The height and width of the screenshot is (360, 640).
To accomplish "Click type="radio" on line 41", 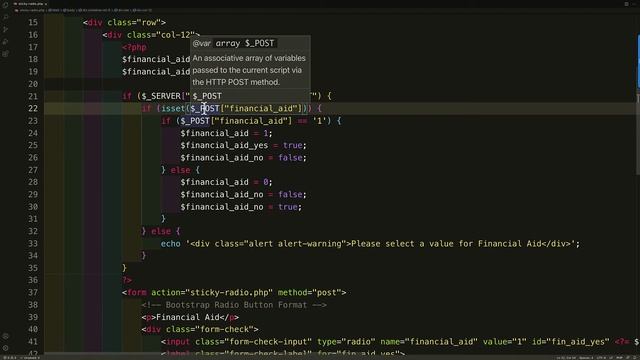I will coord(346,342).
